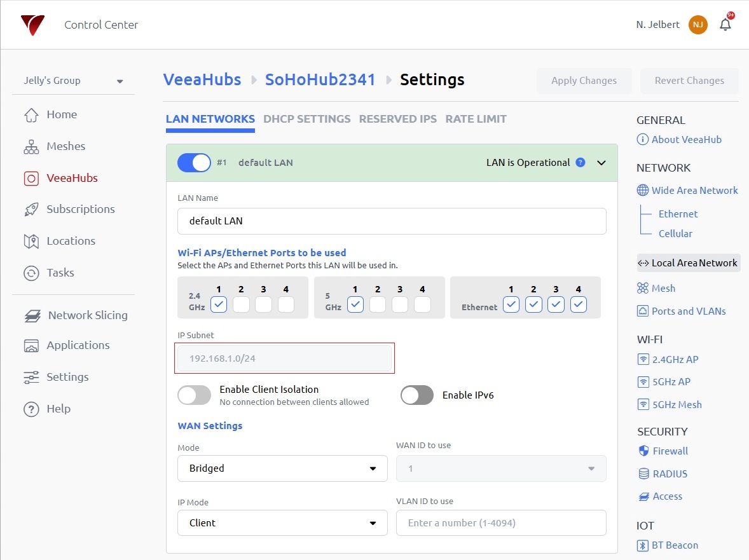749x560 pixels.
Task: Uncheck Ethernet port 4 checkbox
Action: pyautogui.click(x=579, y=304)
